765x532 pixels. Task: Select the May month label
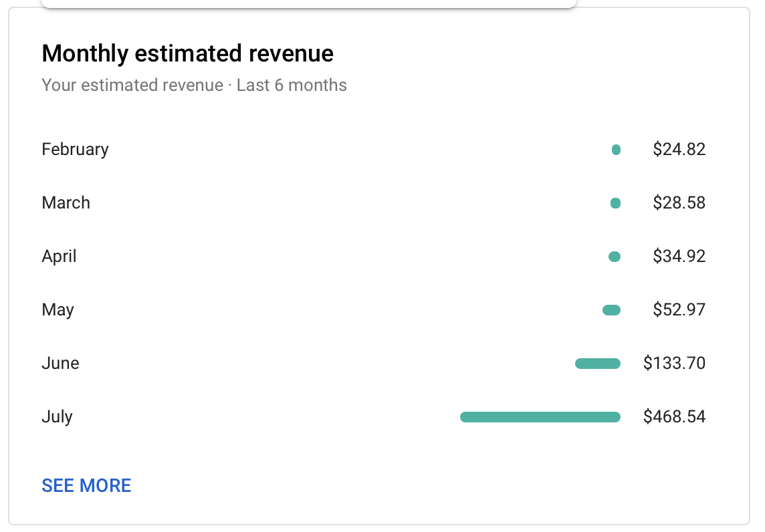tap(58, 310)
